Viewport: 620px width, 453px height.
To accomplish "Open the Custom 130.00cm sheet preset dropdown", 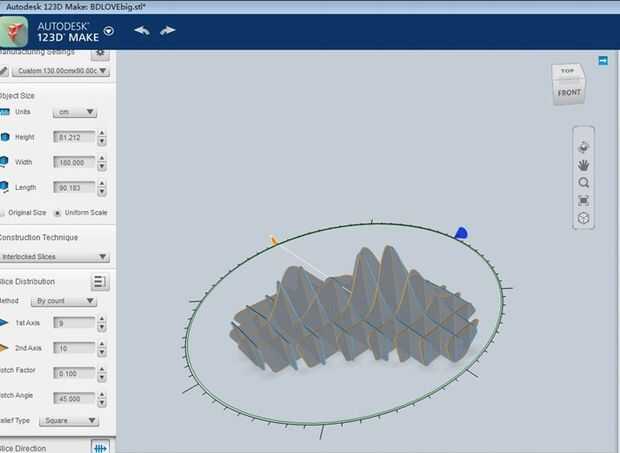I will (60, 71).
